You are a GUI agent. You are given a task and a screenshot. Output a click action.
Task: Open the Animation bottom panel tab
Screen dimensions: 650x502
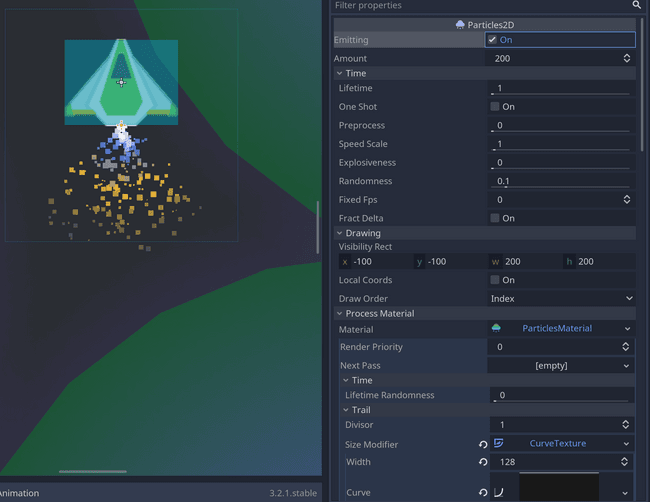(x=19, y=493)
